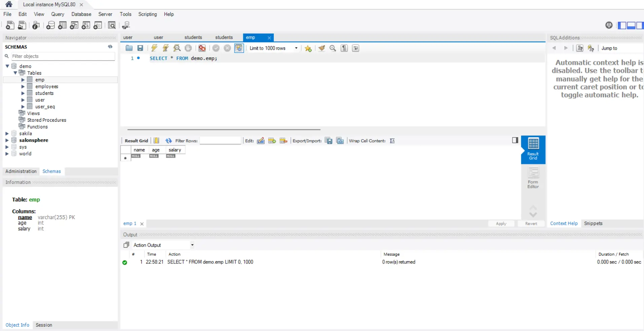Open the Explain Plan for current statement
This screenshot has width=644, height=331.
[177, 48]
